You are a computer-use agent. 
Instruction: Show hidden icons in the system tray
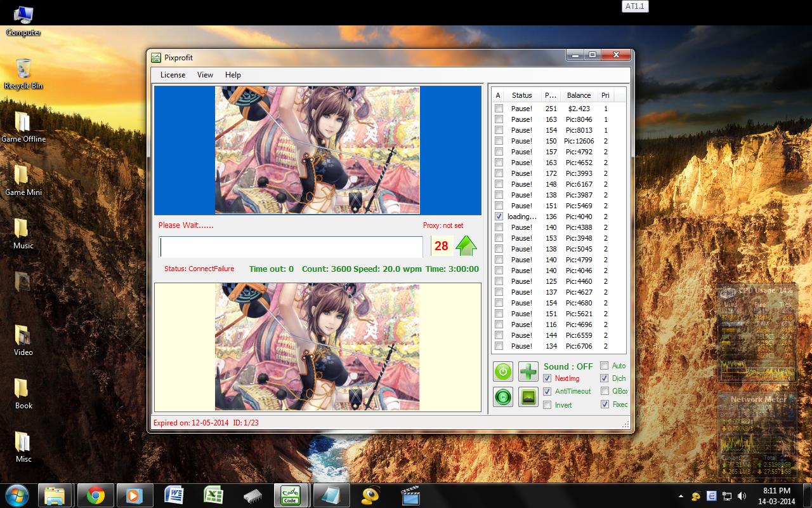click(x=681, y=496)
